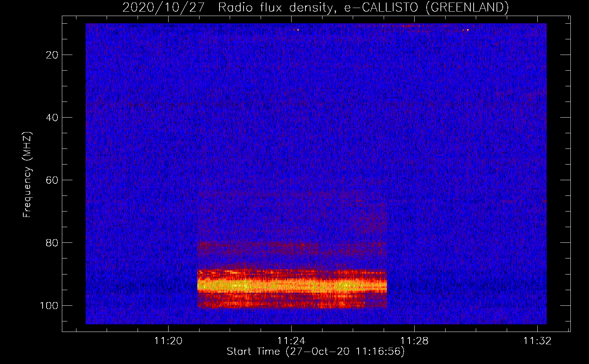
Task: Click the '40' frequency tick label
Action: click(x=52, y=118)
